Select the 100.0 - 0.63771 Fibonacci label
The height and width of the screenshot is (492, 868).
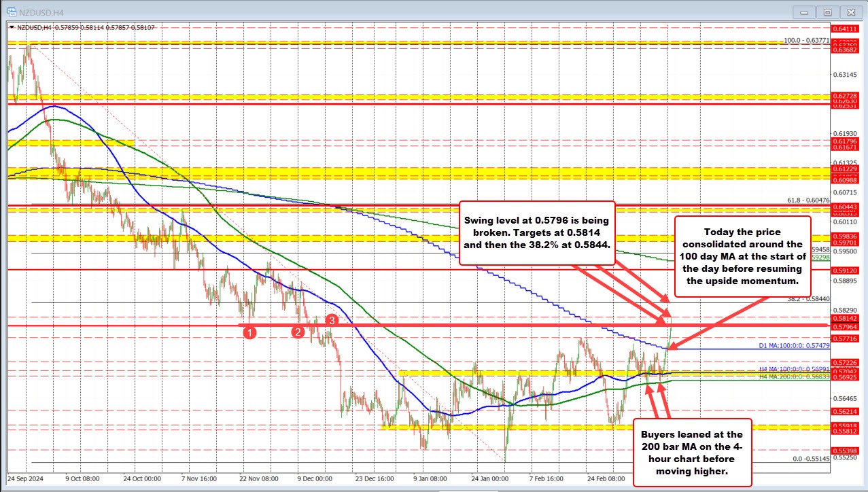805,40
